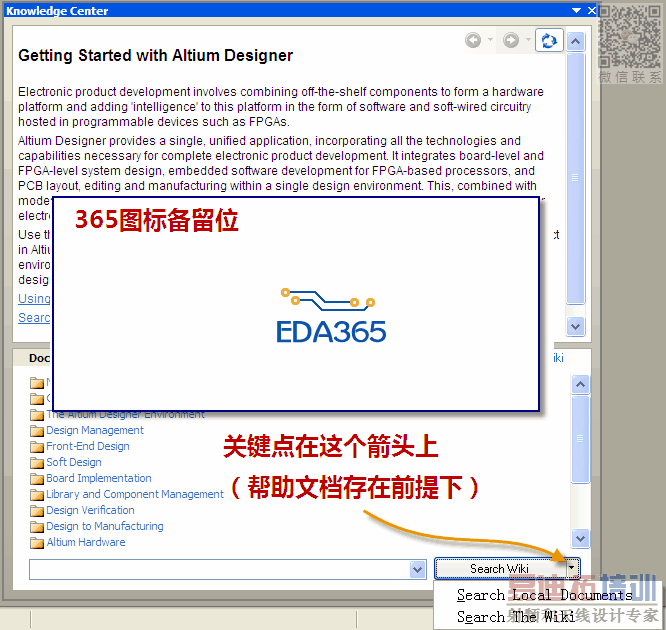Viewport: 666px width, 630px height.
Task: Open the search field history dropdown
Action: pyautogui.click(x=418, y=570)
